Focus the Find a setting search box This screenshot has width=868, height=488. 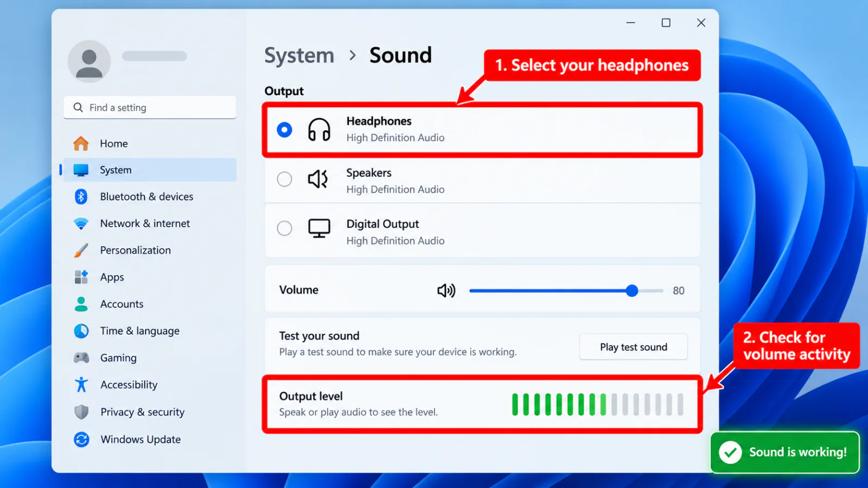pos(150,107)
